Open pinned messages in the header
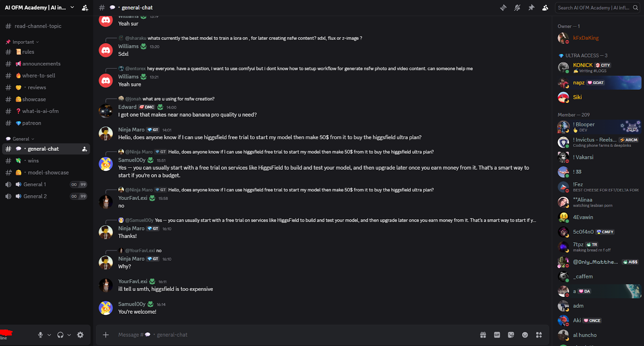Image resolution: width=644 pixels, height=346 pixels. point(531,8)
